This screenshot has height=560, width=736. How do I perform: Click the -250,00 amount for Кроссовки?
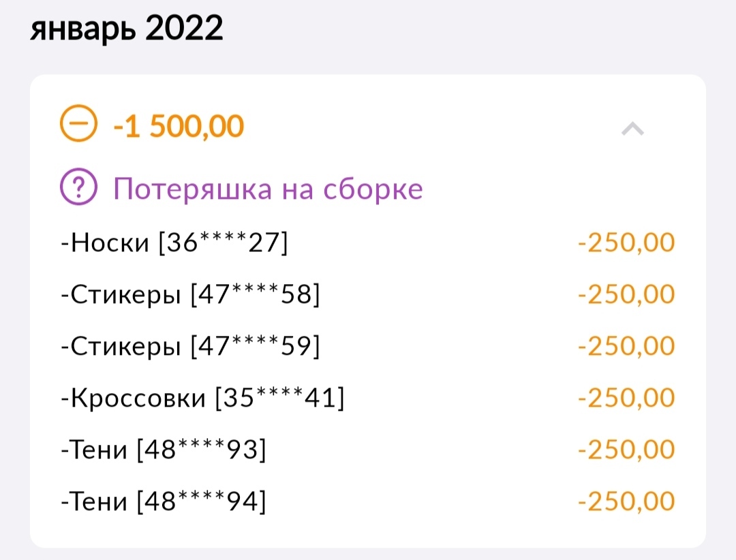(x=626, y=399)
